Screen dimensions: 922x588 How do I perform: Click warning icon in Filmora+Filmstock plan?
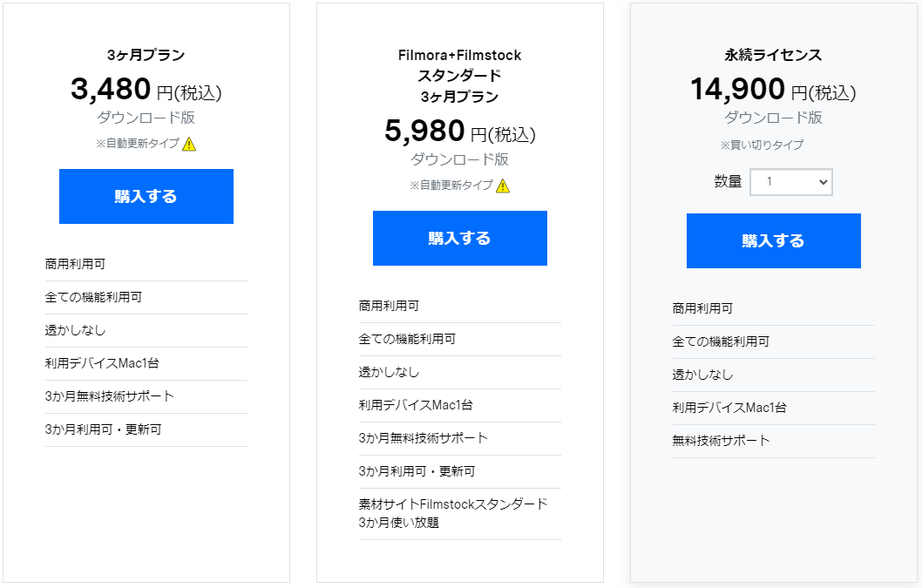[x=503, y=186]
